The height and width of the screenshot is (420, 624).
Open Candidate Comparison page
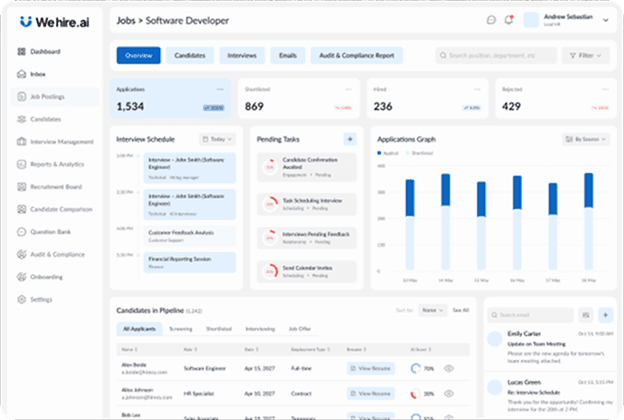tap(55, 209)
